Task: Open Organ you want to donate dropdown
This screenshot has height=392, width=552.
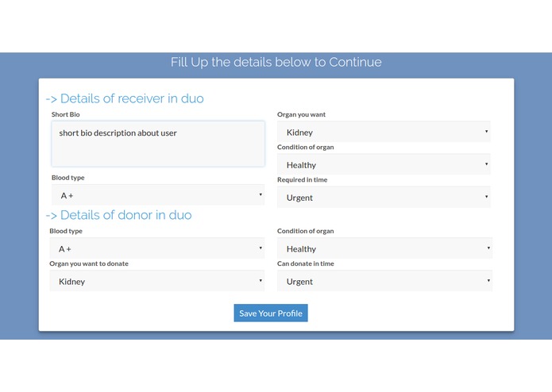Action: pos(157,281)
